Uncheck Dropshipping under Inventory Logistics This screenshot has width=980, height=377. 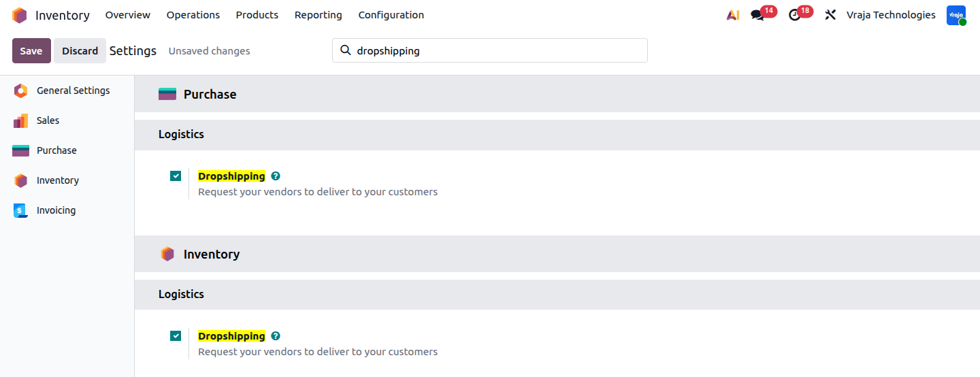click(176, 335)
